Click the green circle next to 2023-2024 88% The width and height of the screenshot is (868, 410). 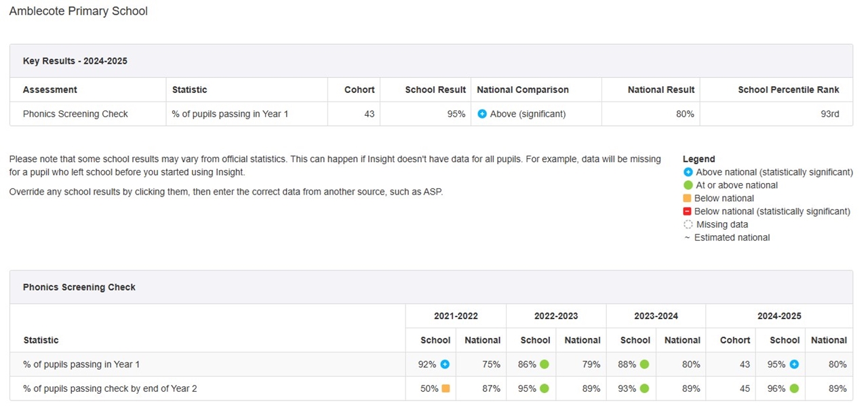pyautogui.click(x=644, y=365)
